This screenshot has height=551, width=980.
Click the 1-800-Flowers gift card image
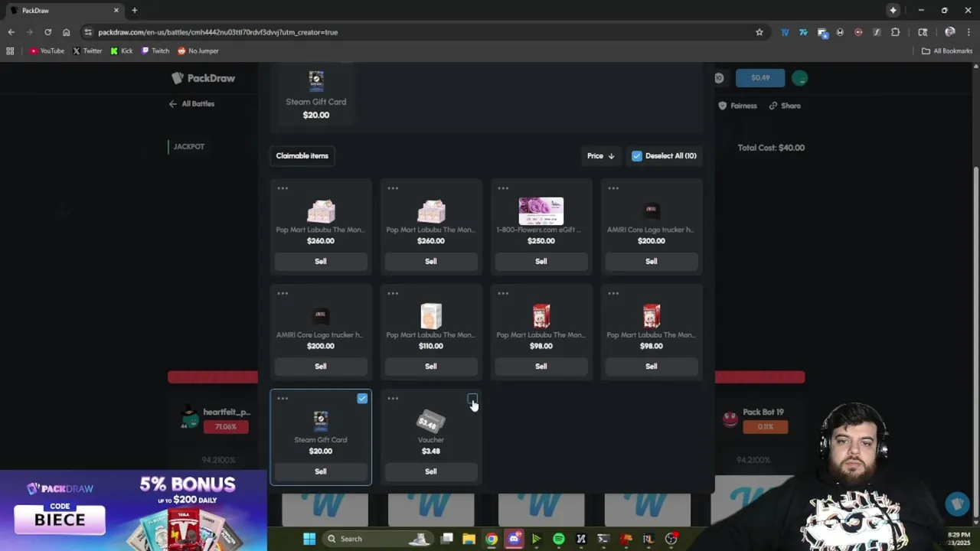click(541, 210)
